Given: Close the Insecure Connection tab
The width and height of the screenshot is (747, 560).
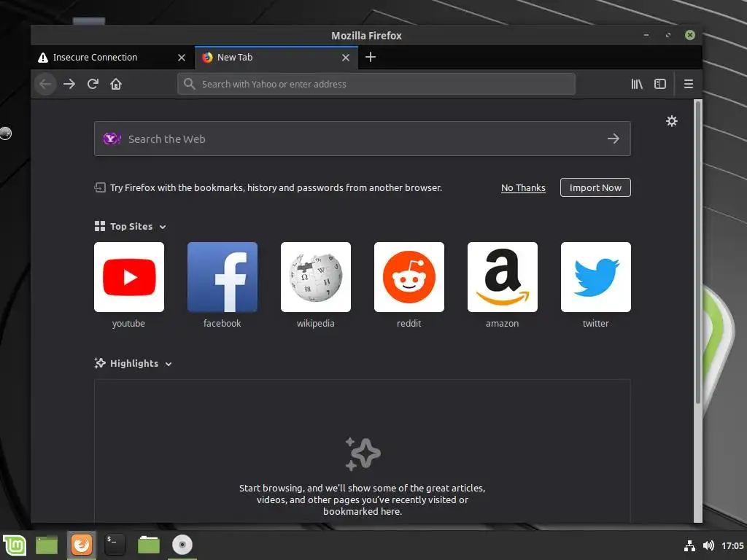Looking at the screenshot, I should 182,58.
